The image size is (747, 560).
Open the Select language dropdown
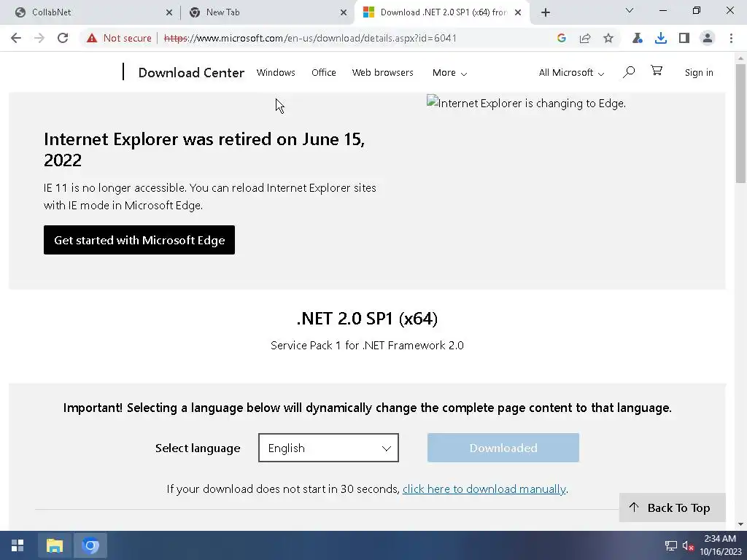[x=329, y=448]
